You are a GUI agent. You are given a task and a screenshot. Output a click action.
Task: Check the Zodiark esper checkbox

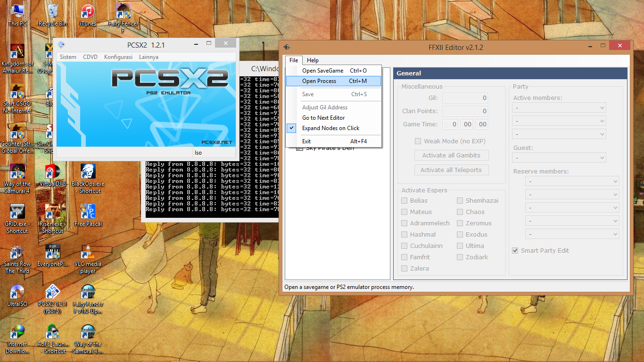point(460,257)
